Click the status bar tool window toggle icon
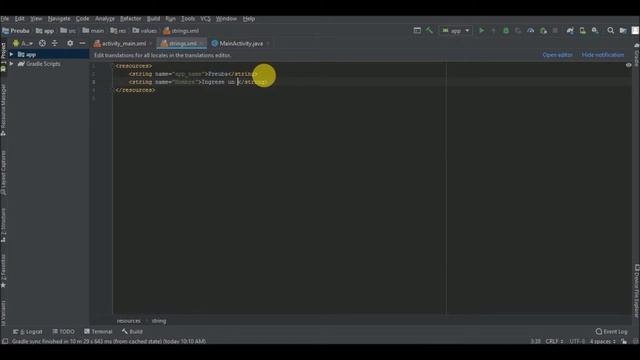The height and width of the screenshot is (360, 640). [x=5, y=341]
